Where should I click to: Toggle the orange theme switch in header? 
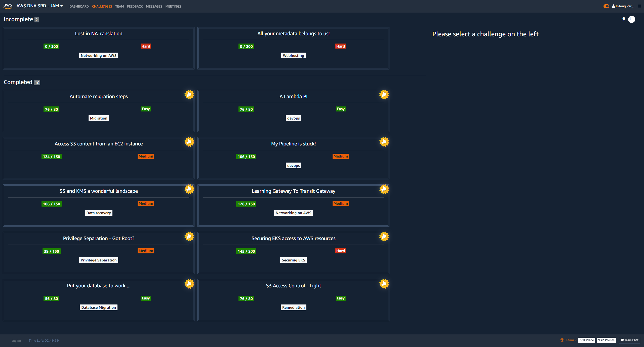click(606, 6)
